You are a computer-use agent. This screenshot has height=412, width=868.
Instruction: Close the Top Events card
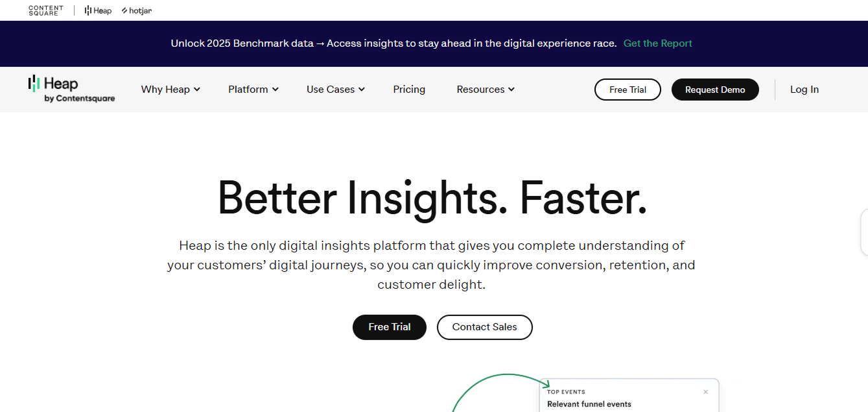pos(706,392)
